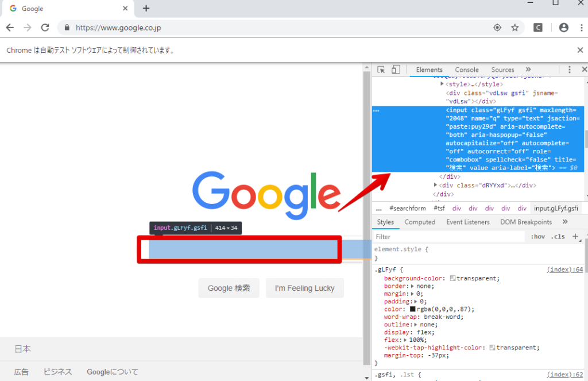Click the C extension icon in the toolbar
Viewport: 588px width, 381px height.
coord(537,28)
